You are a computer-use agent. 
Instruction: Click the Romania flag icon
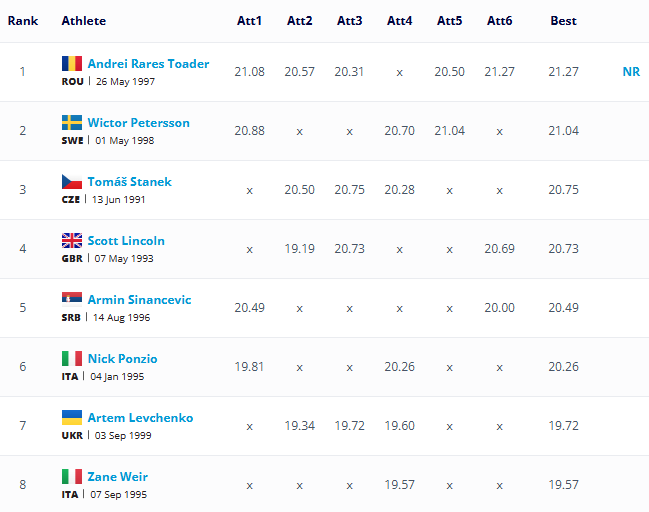(x=71, y=64)
